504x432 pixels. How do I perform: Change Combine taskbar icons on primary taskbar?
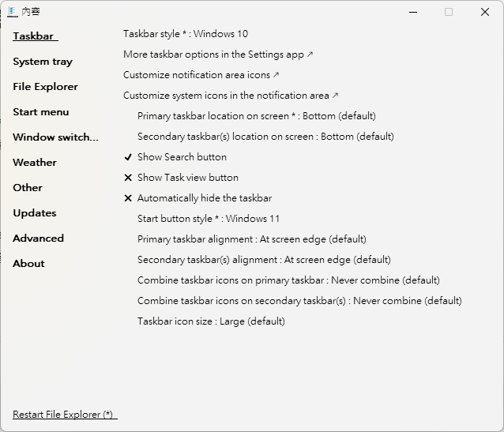pos(288,280)
